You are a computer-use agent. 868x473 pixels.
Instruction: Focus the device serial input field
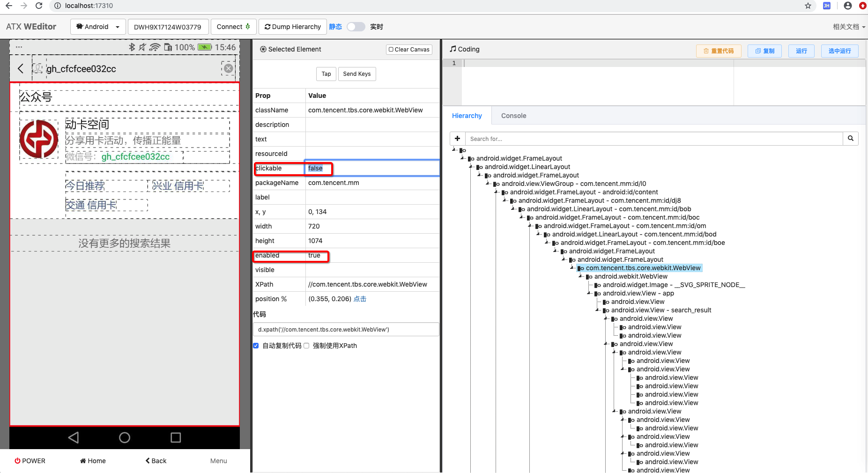[x=168, y=27]
